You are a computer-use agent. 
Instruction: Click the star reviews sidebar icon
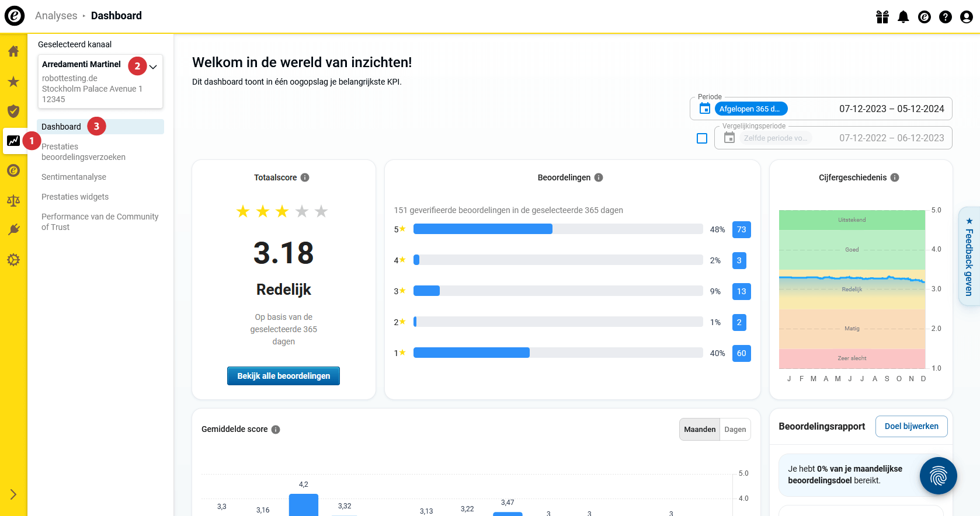pos(13,82)
